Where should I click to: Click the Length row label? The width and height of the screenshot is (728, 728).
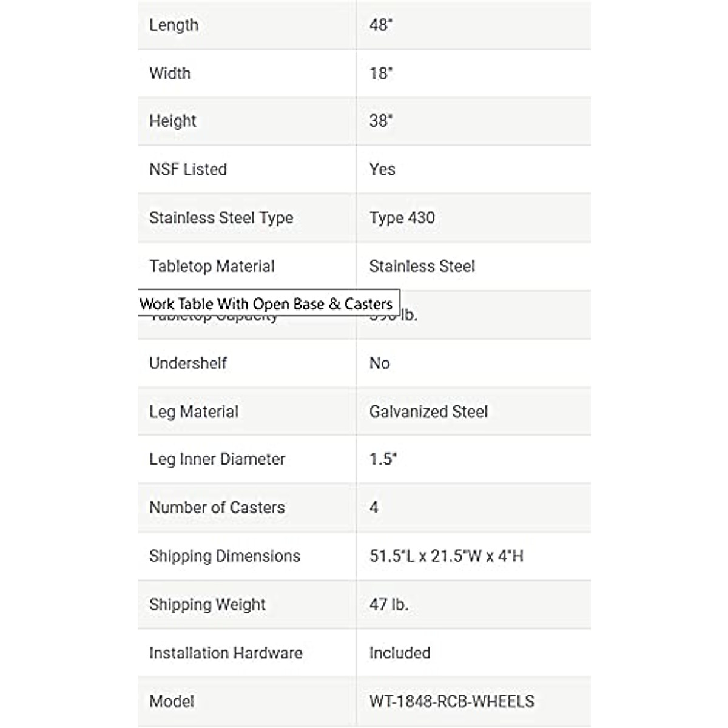(174, 25)
